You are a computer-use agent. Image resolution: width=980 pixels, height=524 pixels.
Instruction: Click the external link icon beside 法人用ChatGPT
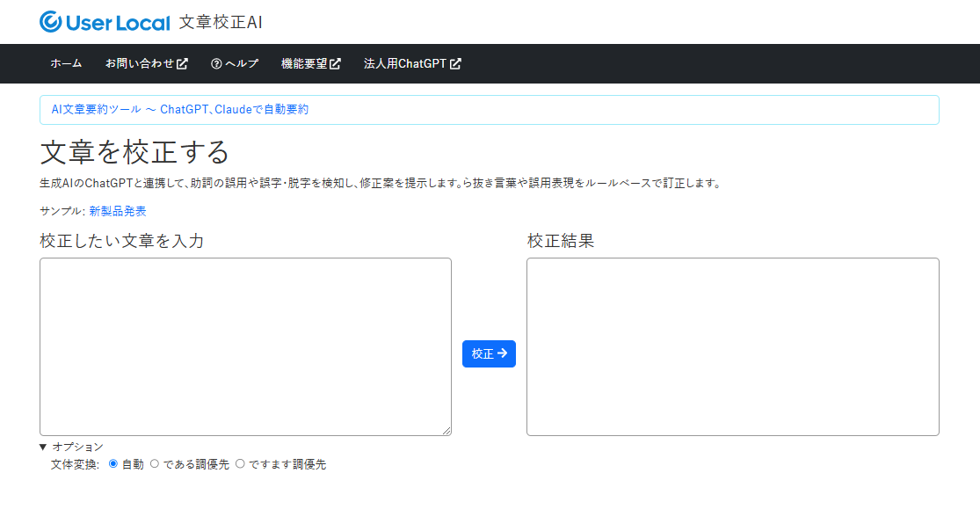click(455, 64)
